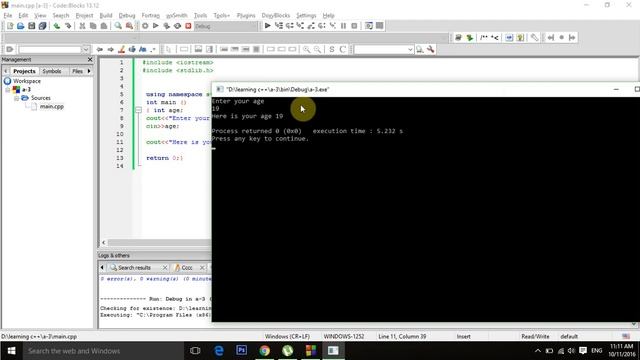Open the search text combo box dropdown
This screenshot has width=640, height=360.
point(410,49)
